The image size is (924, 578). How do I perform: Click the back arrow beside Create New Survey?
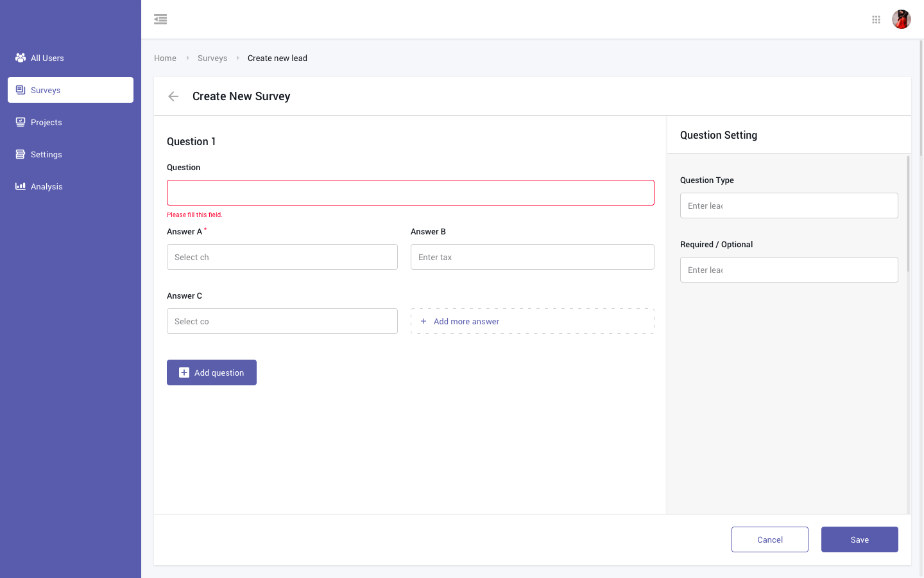pyautogui.click(x=173, y=96)
